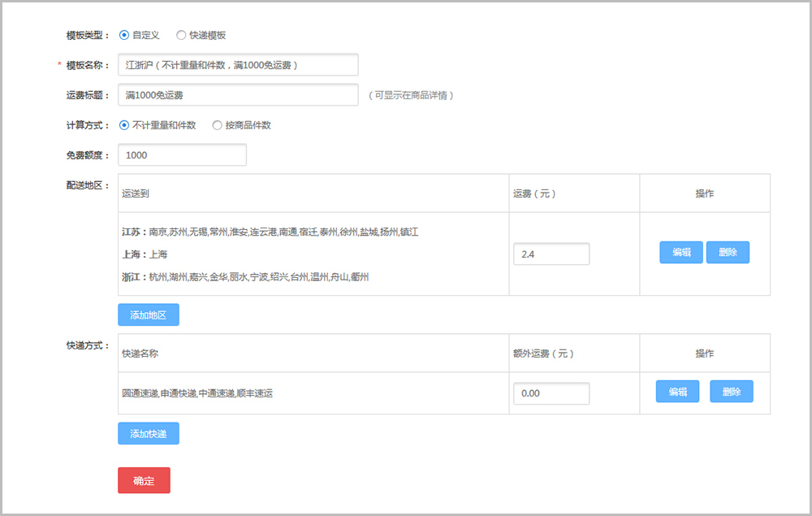The image size is (812, 516).
Task: Click the 运费（元） column header
Action: coord(534,193)
